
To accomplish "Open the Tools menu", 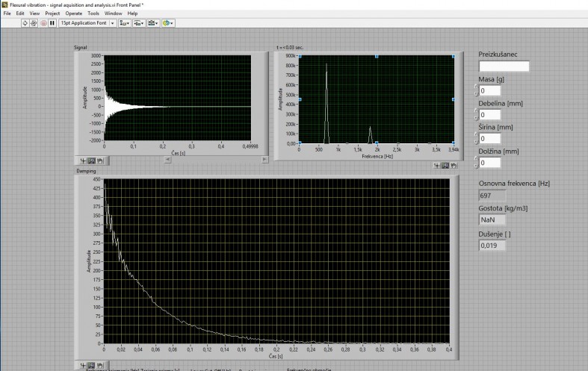I will (x=93, y=13).
